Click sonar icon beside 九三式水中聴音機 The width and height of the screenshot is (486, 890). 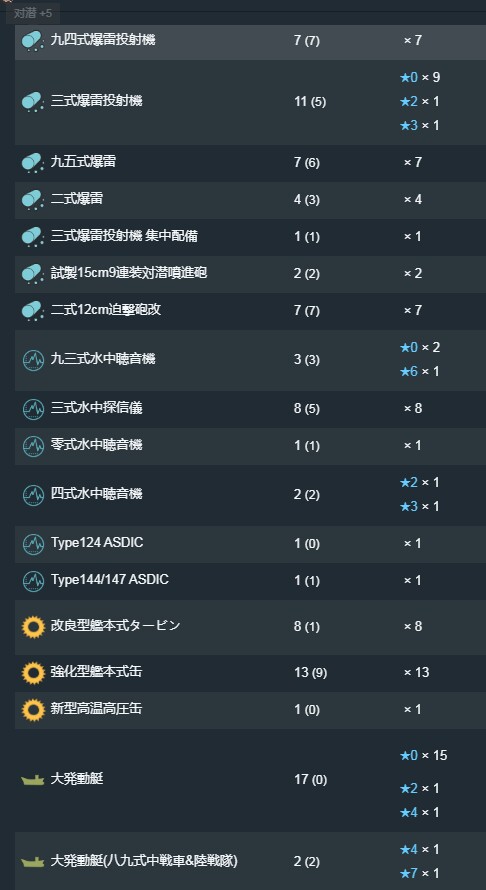[33, 360]
